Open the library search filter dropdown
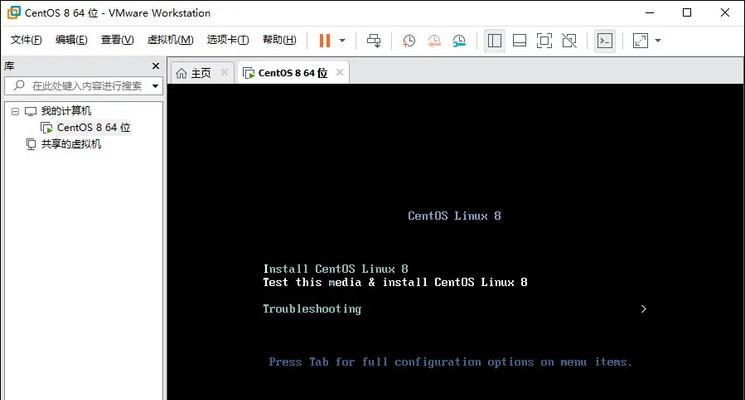Screen dimensions: 745x400 [155, 86]
